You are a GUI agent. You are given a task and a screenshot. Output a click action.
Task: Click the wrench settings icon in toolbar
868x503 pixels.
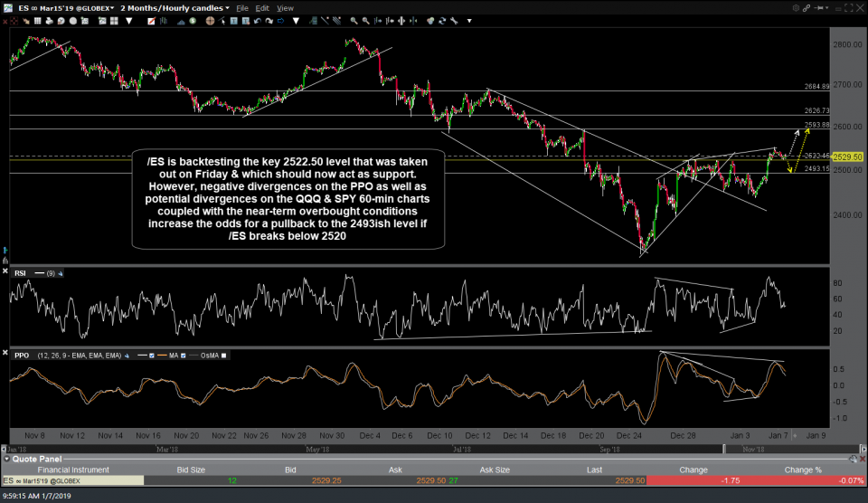coord(454,21)
